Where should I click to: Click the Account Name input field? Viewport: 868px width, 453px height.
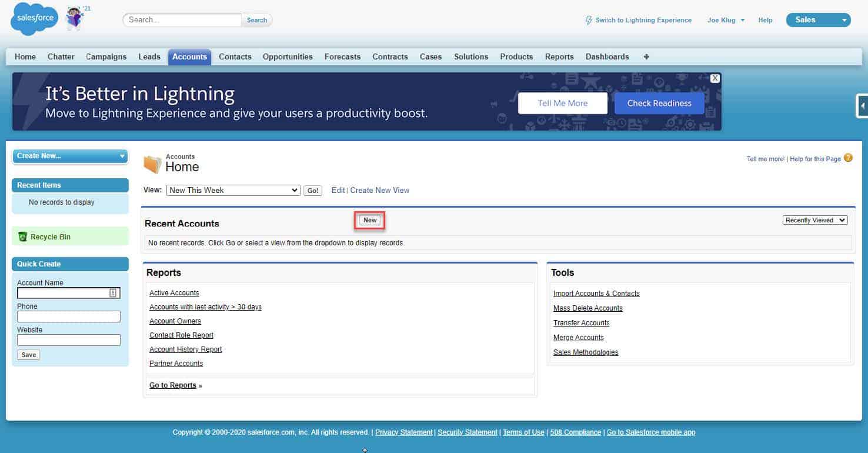[x=64, y=293]
